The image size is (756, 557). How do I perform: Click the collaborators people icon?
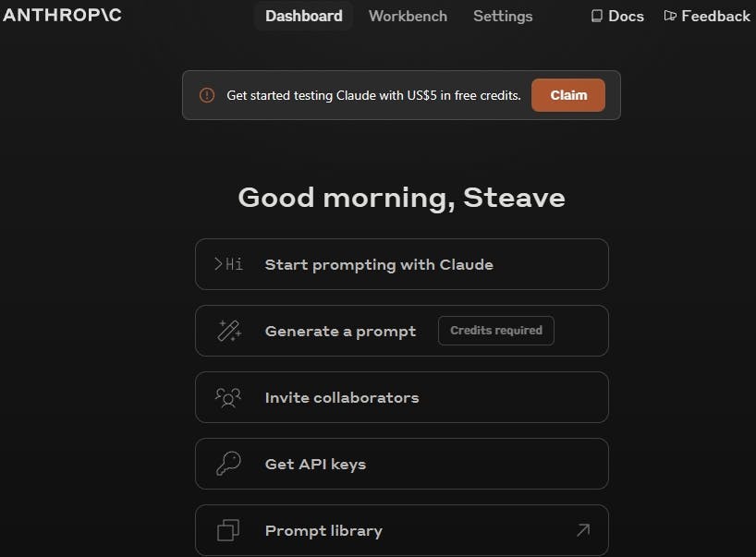228,397
